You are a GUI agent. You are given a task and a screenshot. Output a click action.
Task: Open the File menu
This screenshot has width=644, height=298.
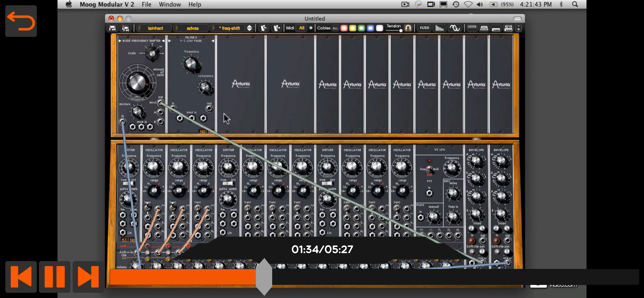[x=146, y=4]
